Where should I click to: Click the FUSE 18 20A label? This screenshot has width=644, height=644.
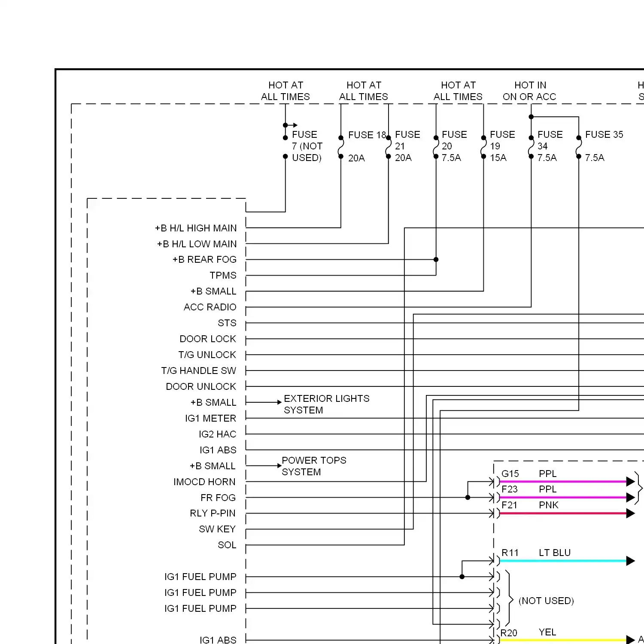coord(367,146)
